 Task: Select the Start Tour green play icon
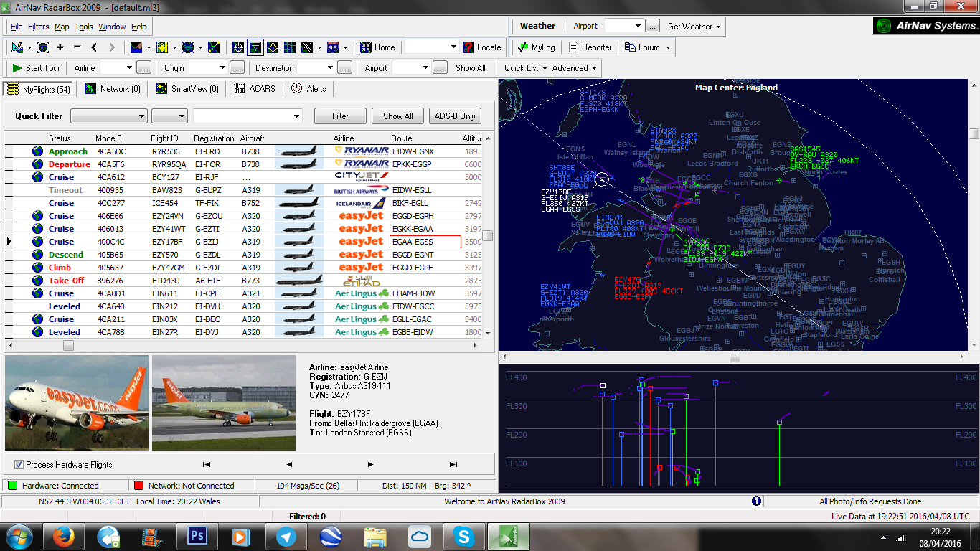click(x=17, y=67)
